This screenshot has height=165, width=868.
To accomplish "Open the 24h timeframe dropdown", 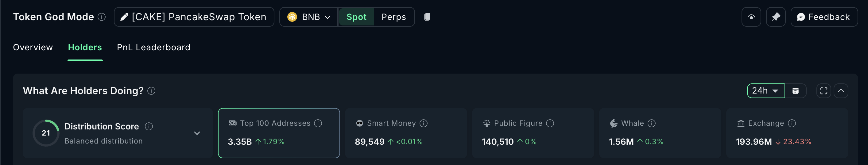I will click(765, 91).
